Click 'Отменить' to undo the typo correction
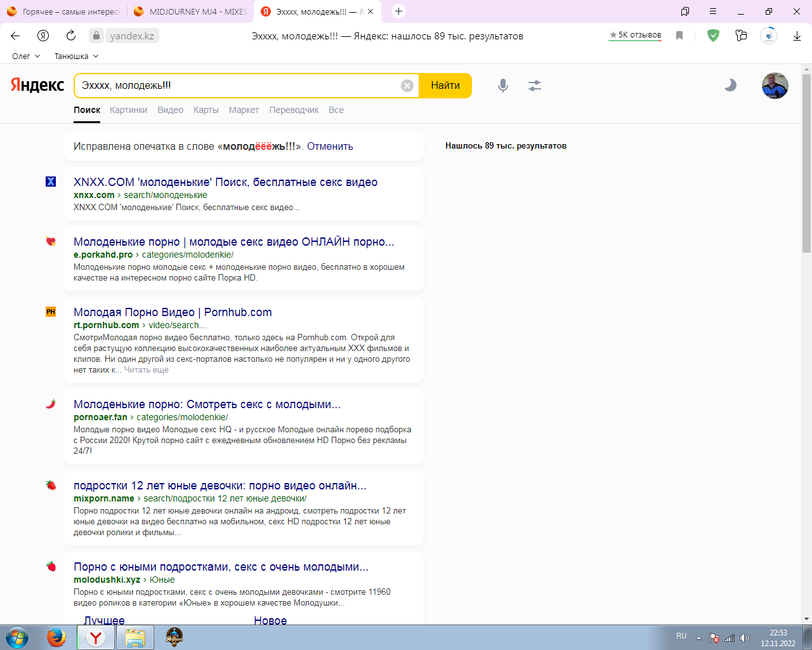This screenshot has width=812, height=650. coord(330,146)
